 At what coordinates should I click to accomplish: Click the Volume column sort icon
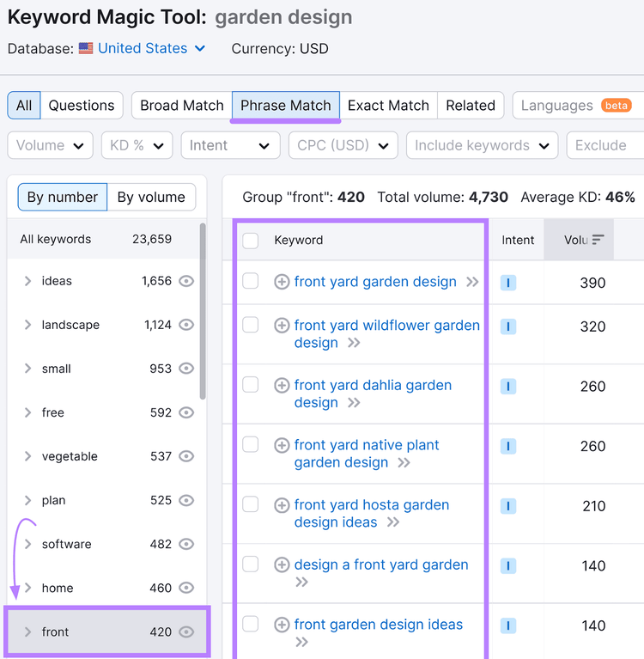click(x=598, y=240)
